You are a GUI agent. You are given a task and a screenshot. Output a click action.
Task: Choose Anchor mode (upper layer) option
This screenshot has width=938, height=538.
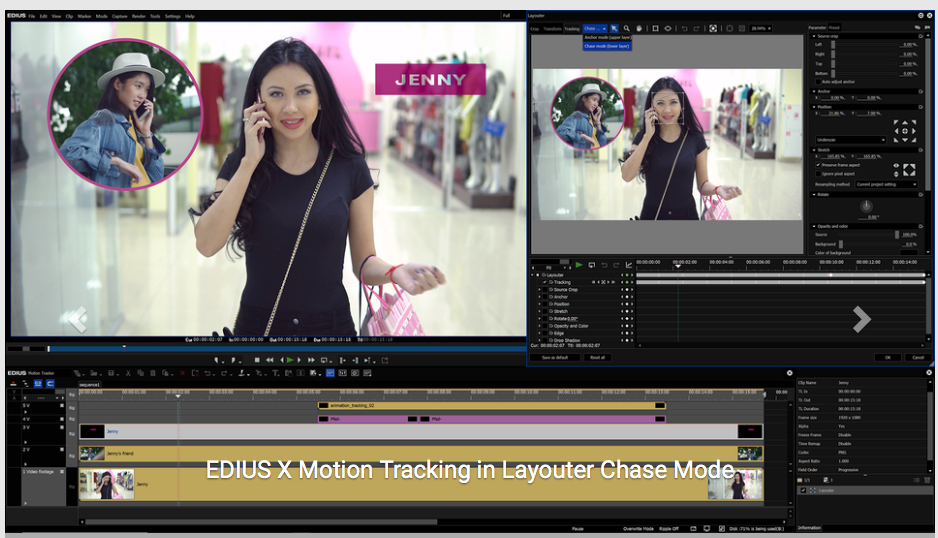click(607, 38)
